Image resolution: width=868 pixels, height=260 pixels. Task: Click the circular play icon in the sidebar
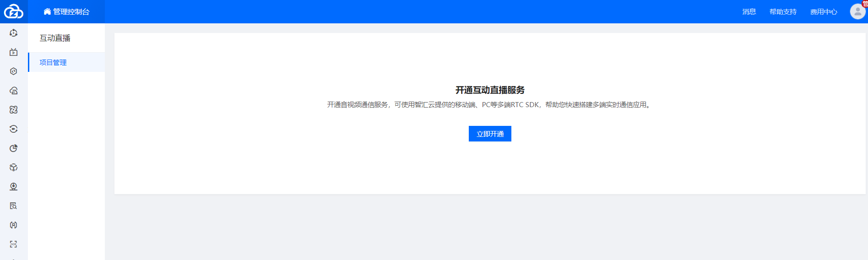(14, 33)
